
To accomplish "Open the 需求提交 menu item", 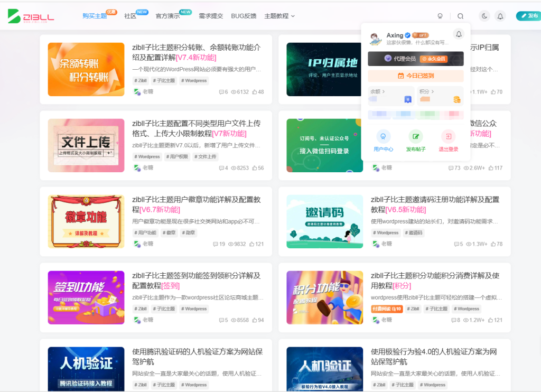I will (211, 16).
